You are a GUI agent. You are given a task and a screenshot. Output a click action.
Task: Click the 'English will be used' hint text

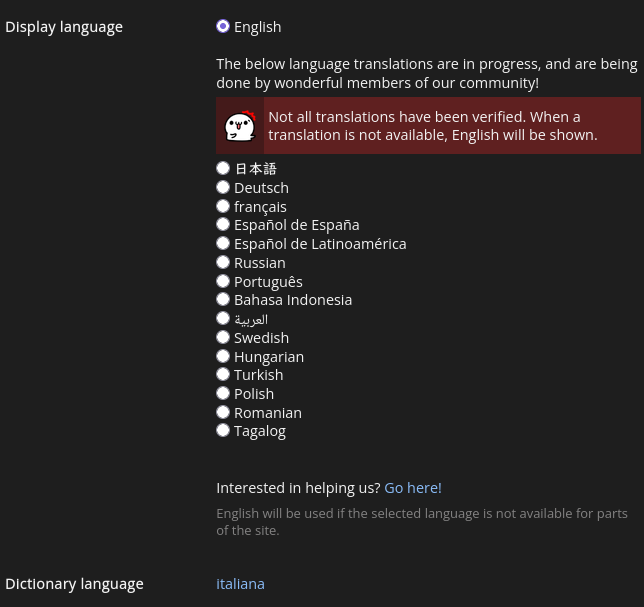[x=422, y=522]
